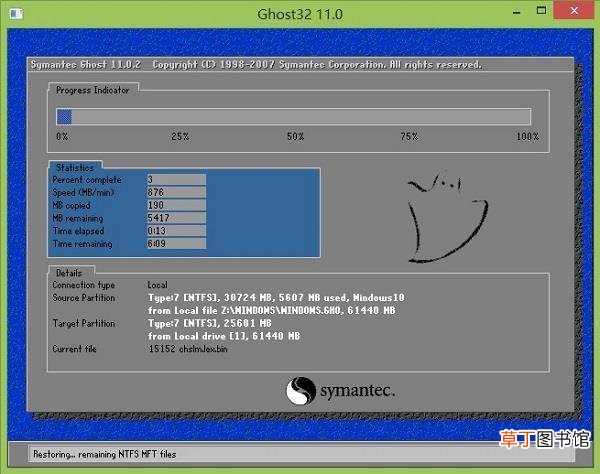Click the Local connection type value
The height and width of the screenshot is (474, 600).
(158, 285)
